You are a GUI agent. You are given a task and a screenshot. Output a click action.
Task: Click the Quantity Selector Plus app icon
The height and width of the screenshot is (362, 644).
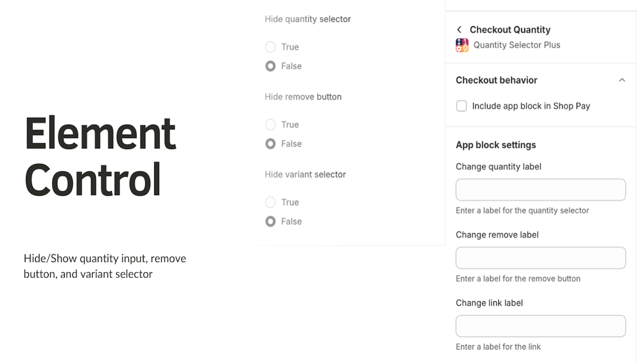click(462, 45)
